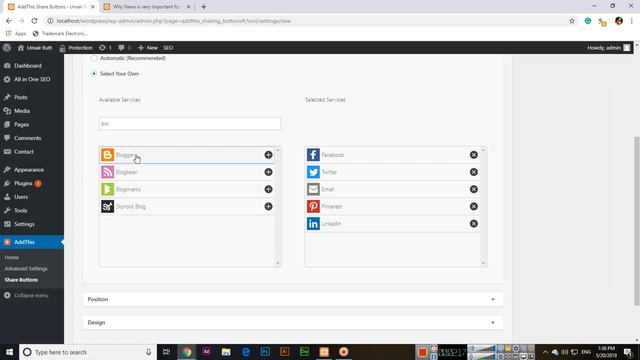640x360 pixels.
Task: Open Share Buttons submenu
Action: [21, 280]
